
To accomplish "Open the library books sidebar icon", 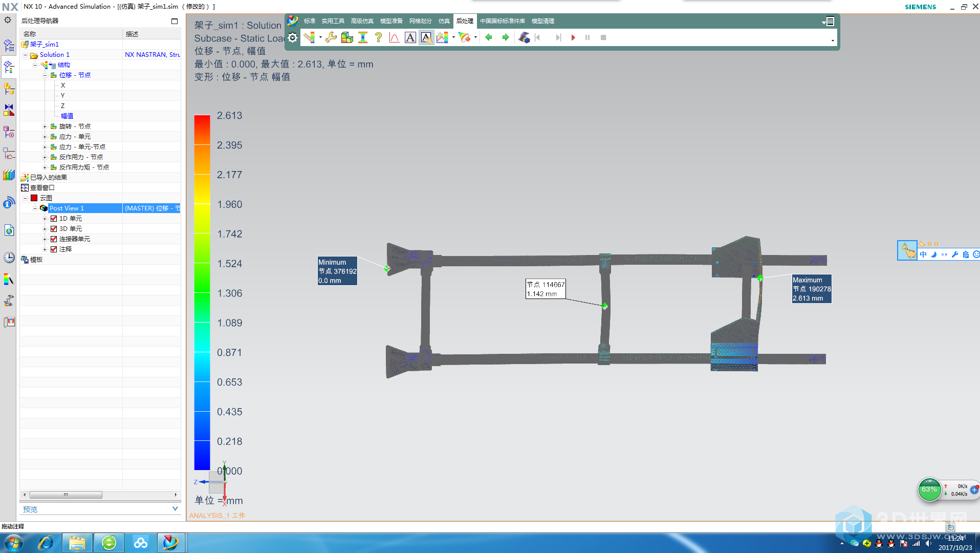I will (x=9, y=175).
